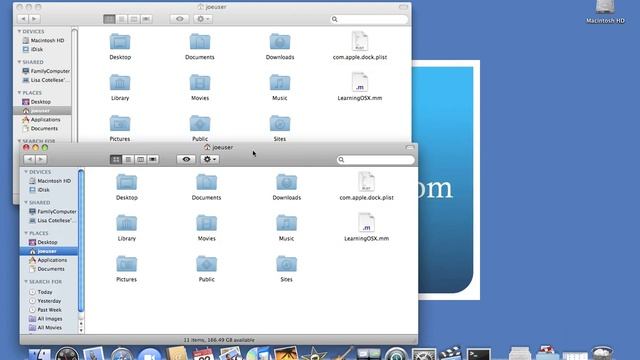This screenshot has height=360, width=640.
Task: Collapse SHARED section in back window sidebar
Action: tap(19, 62)
